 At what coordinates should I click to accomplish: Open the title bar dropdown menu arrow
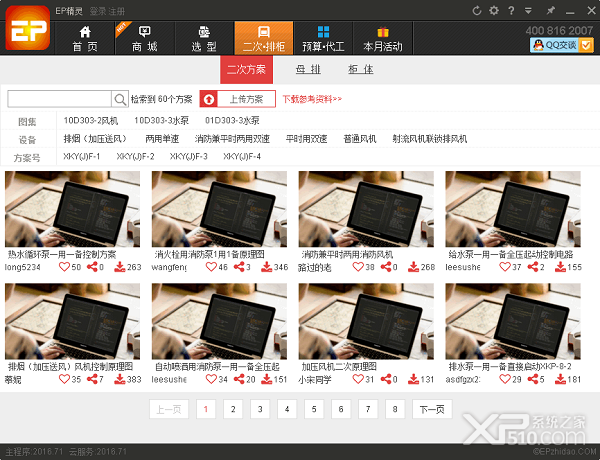[528, 11]
